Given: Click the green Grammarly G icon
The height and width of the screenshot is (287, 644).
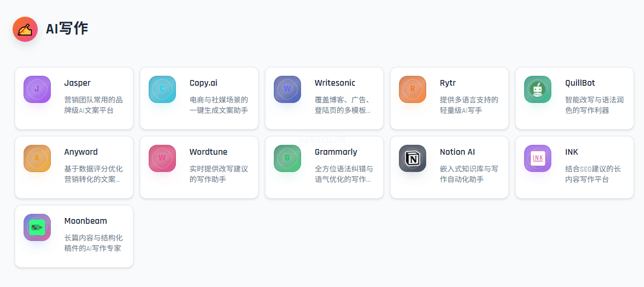Looking at the screenshot, I should click(x=287, y=158).
